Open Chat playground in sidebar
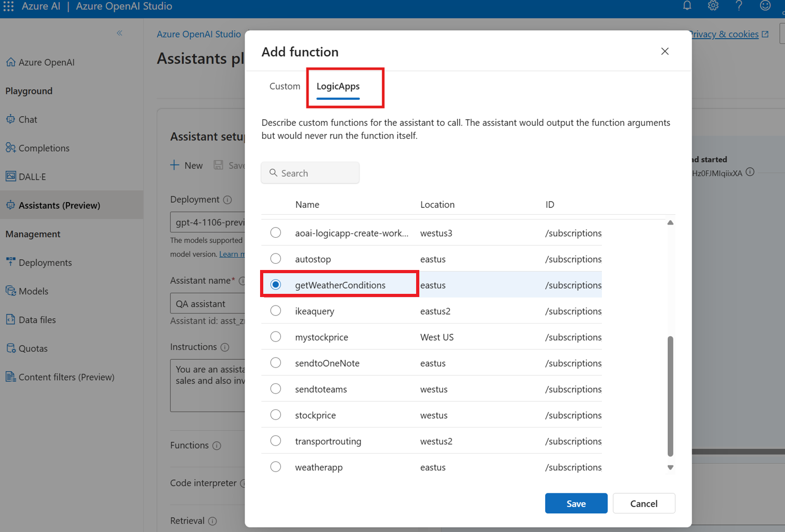 coord(22,119)
